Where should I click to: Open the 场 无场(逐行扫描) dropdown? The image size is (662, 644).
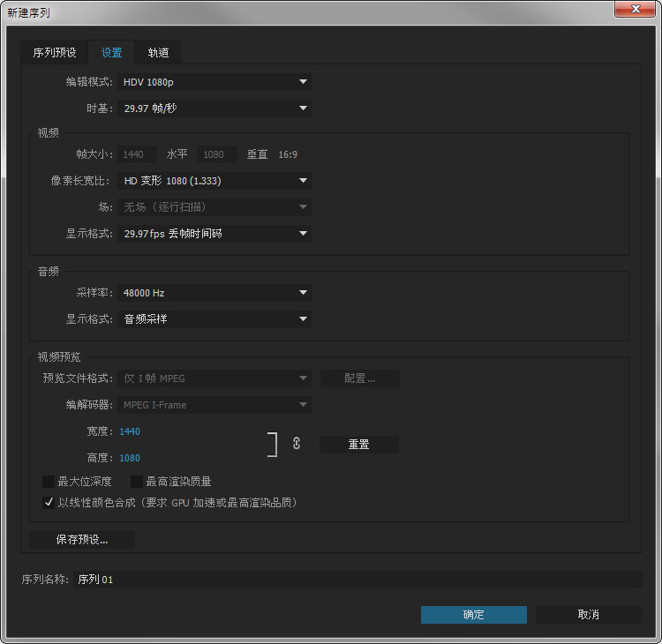pos(214,207)
